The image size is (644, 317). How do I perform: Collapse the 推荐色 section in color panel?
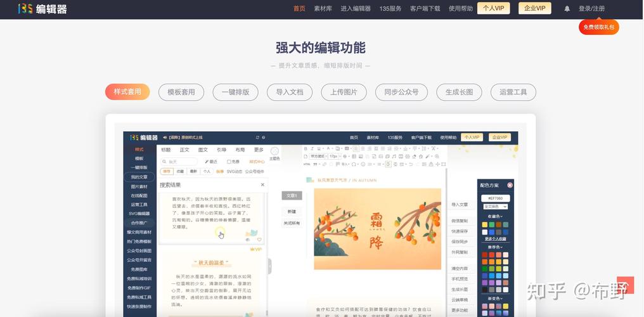(x=495, y=247)
